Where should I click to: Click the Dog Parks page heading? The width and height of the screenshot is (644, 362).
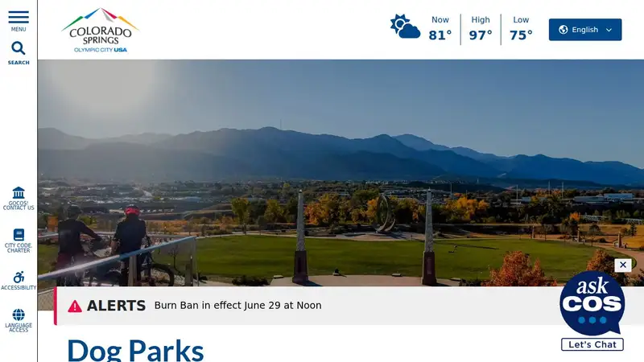[x=135, y=350]
